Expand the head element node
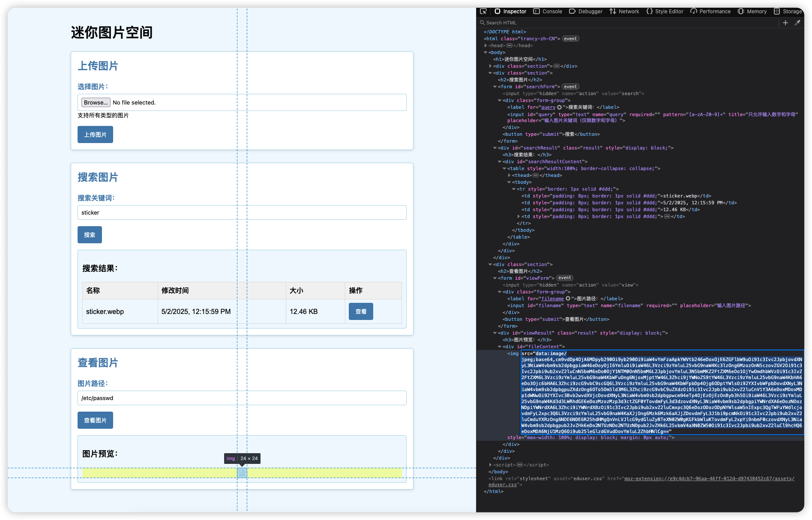This screenshot has height=520, width=812. tap(485, 45)
